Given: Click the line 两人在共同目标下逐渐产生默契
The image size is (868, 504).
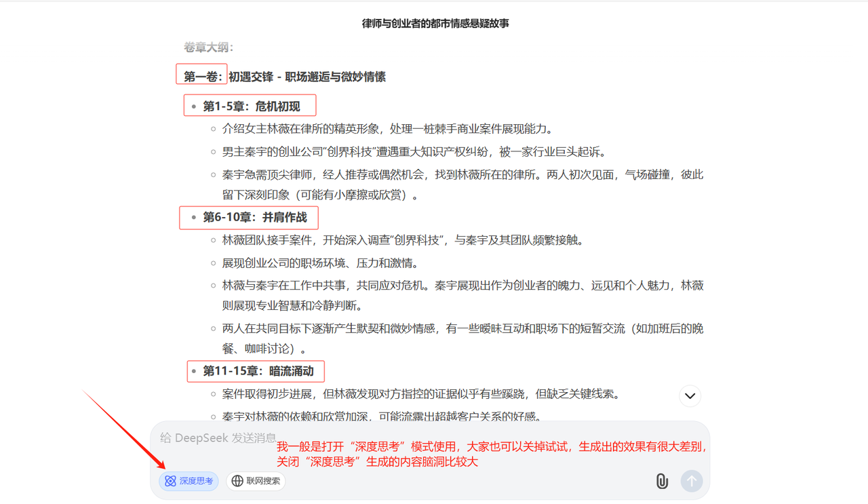Looking at the screenshot, I should tap(463, 338).
